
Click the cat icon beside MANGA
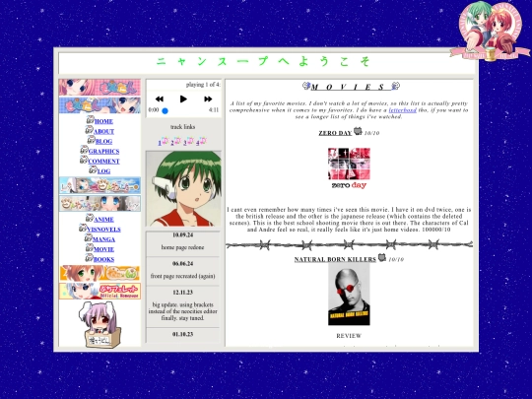pos(89,237)
